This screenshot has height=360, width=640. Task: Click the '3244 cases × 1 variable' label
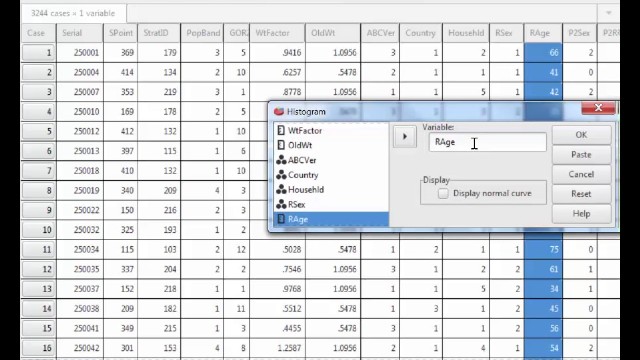(x=73, y=13)
